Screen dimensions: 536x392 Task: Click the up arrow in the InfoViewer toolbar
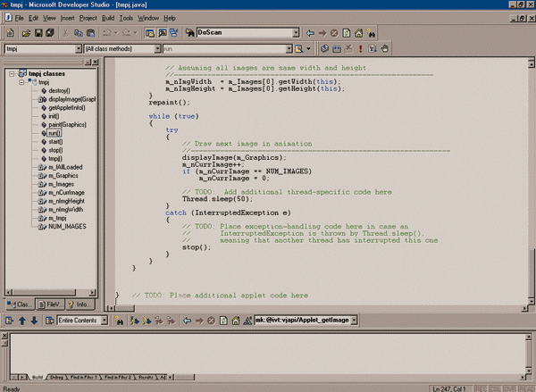21,320
